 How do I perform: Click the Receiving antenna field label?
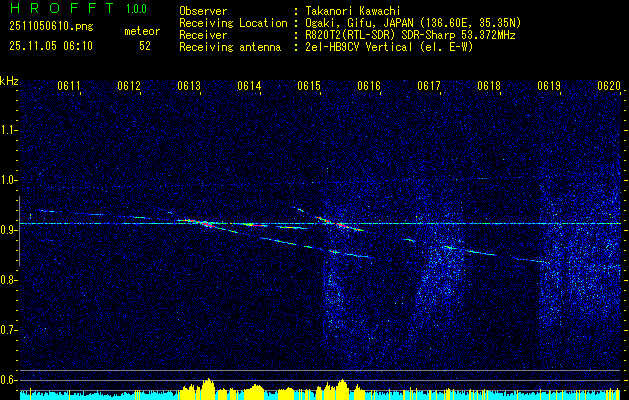[x=230, y=47]
